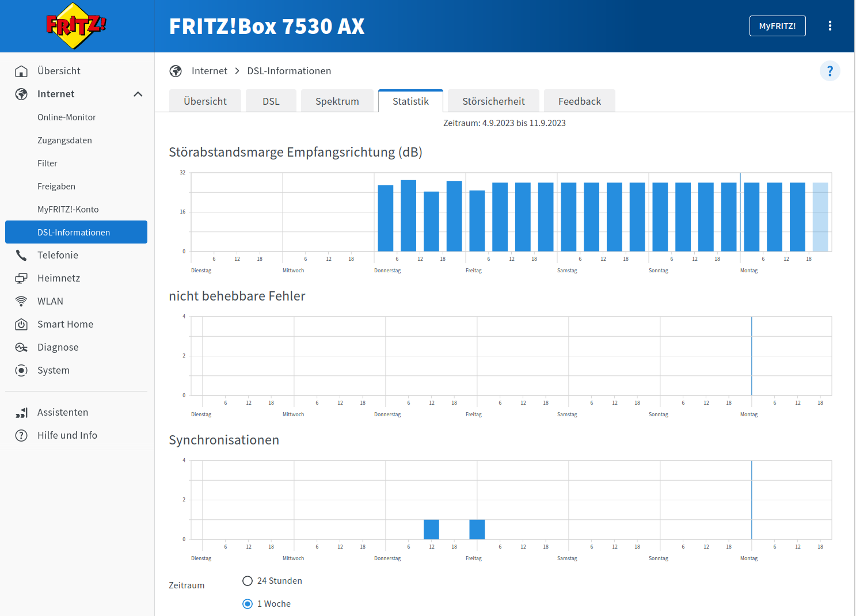Click the Synchronisationen heading
This screenshot has height=616, width=856.
[x=224, y=440]
